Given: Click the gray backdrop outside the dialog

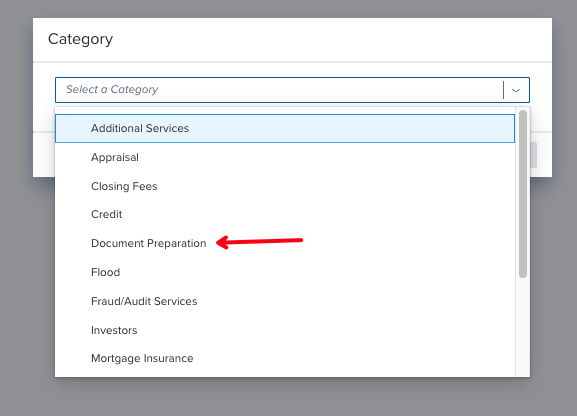Looking at the screenshot, I should [x=288, y=397].
